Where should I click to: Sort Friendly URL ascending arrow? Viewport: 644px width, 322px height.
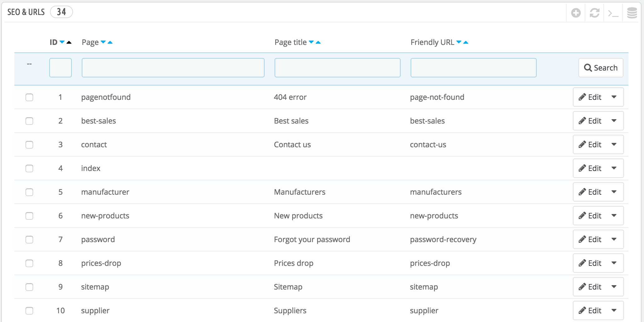(466, 42)
